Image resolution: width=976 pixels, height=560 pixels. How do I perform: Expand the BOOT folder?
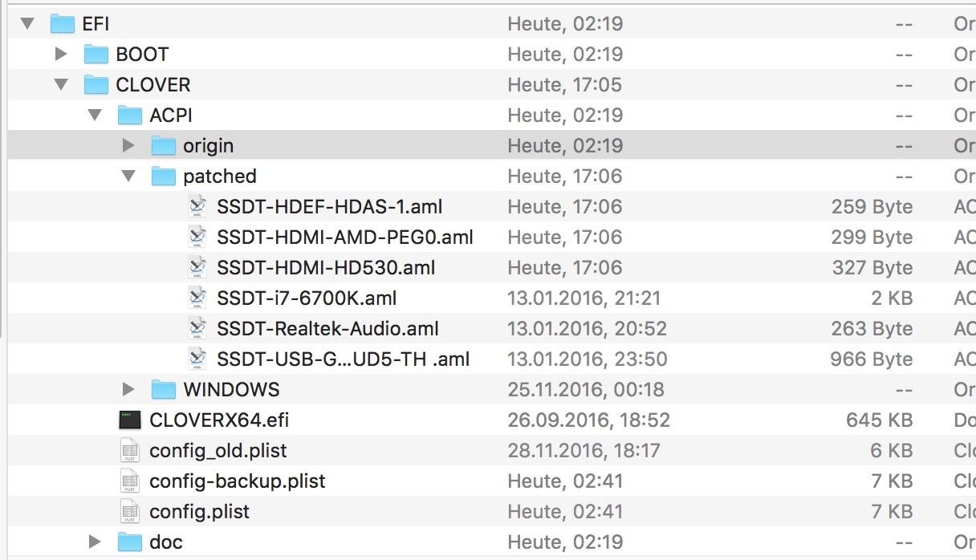[61, 55]
